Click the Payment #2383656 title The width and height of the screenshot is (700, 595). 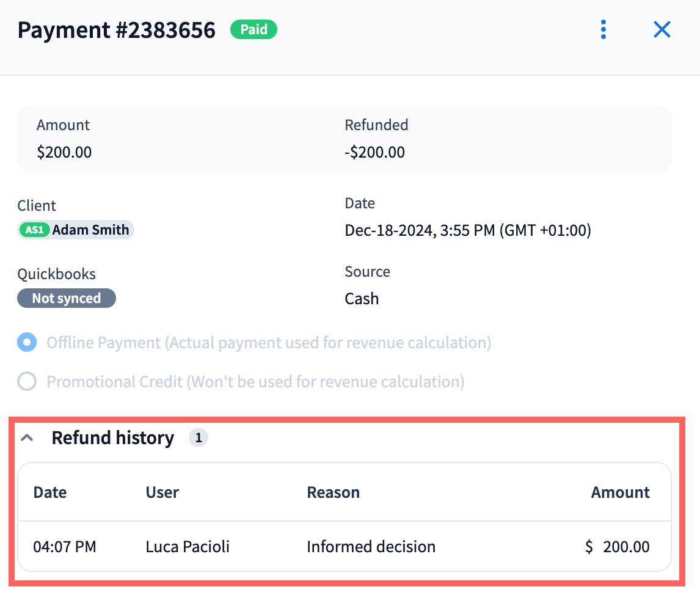[116, 29]
